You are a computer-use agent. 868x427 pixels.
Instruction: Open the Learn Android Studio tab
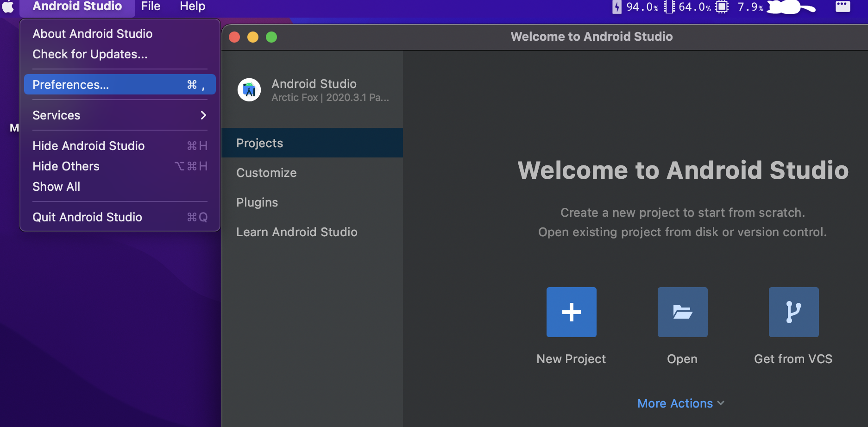tap(312, 232)
